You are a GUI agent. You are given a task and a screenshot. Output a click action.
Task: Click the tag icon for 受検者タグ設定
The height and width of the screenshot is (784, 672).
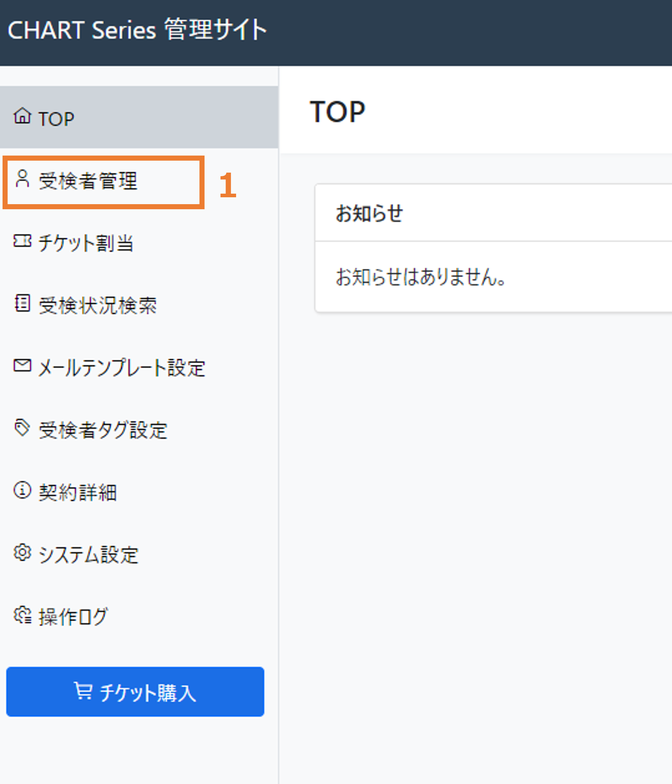click(22, 428)
